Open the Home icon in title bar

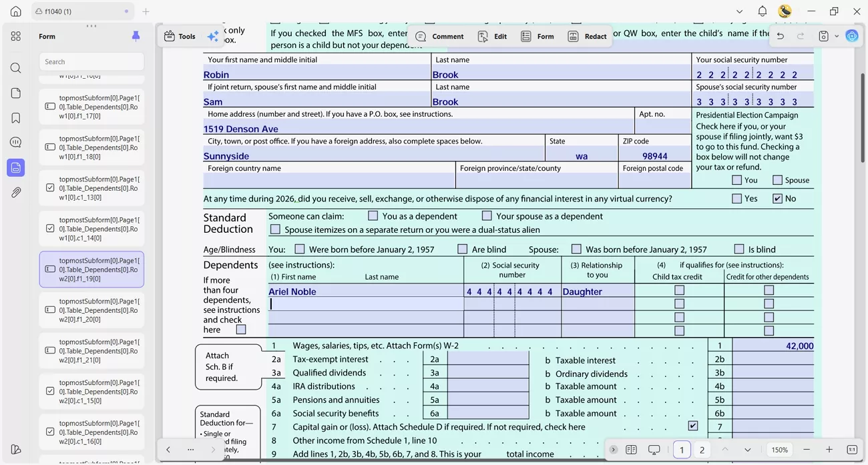click(16, 11)
